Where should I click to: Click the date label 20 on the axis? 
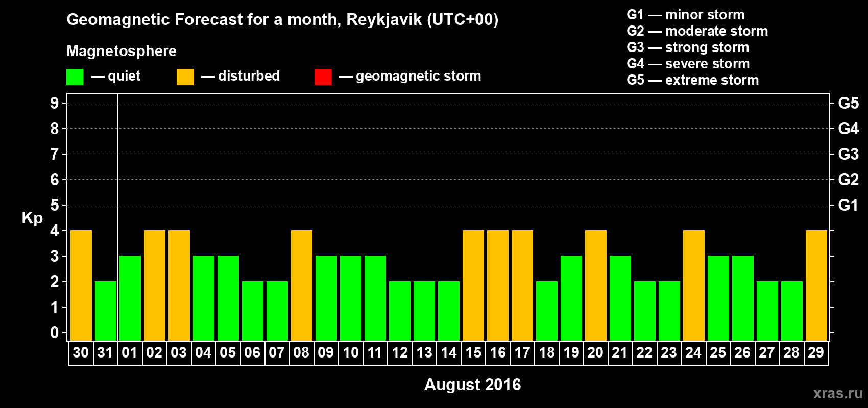pyautogui.click(x=595, y=353)
